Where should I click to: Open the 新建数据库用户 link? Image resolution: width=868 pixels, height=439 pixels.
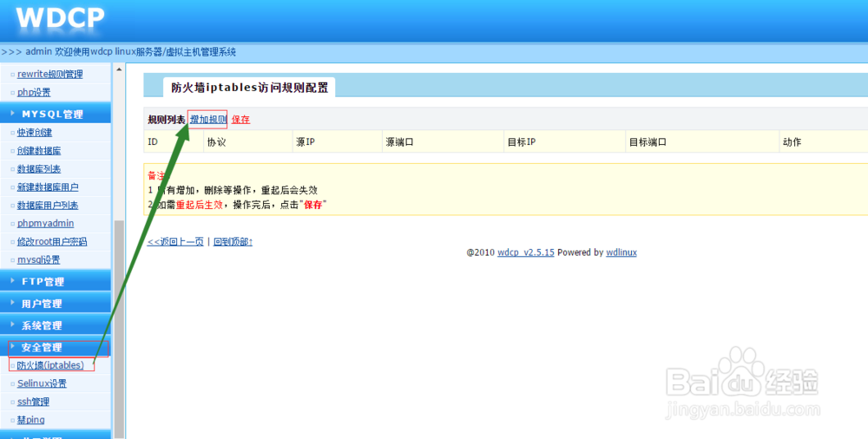coord(48,187)
